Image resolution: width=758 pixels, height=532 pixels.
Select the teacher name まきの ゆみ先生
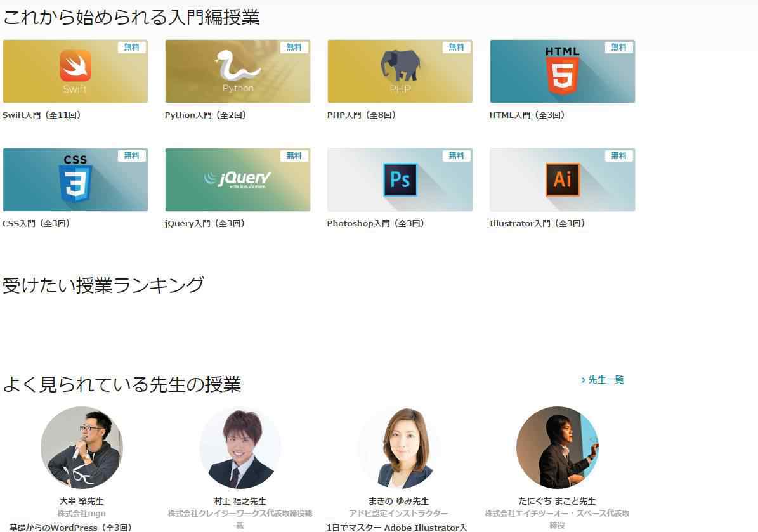point(398,501)
